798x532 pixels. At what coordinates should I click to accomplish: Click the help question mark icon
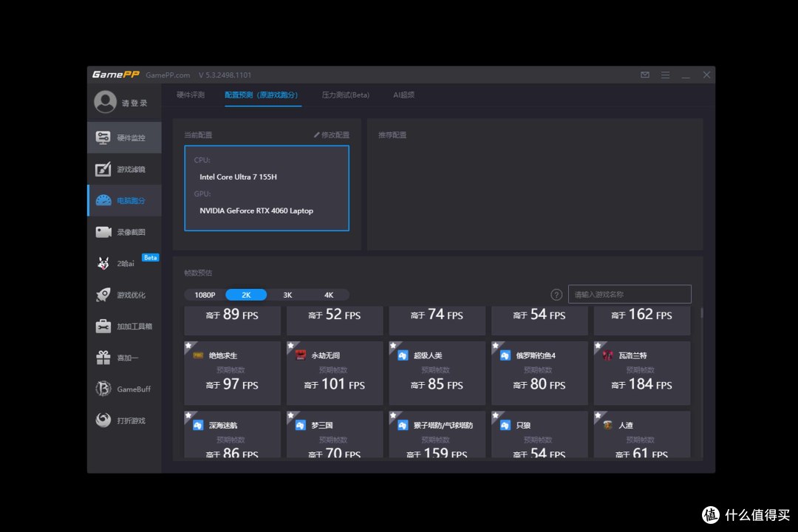(556, 295)
